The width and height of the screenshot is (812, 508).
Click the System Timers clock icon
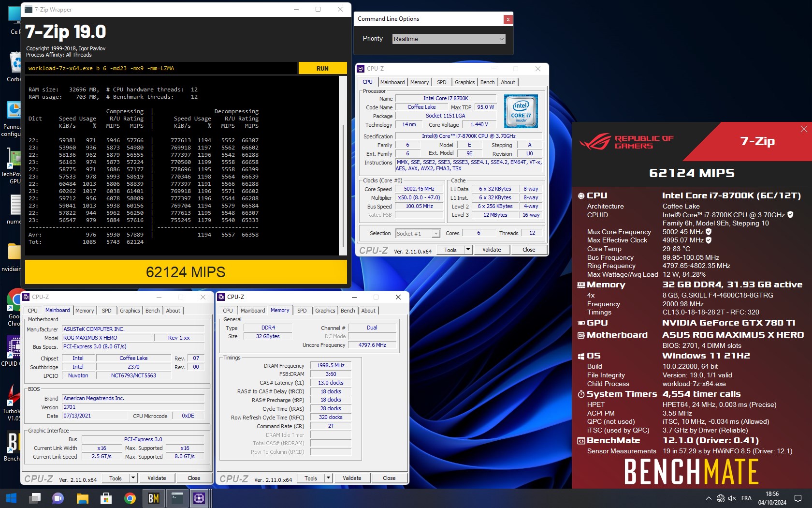click(581, 394)
